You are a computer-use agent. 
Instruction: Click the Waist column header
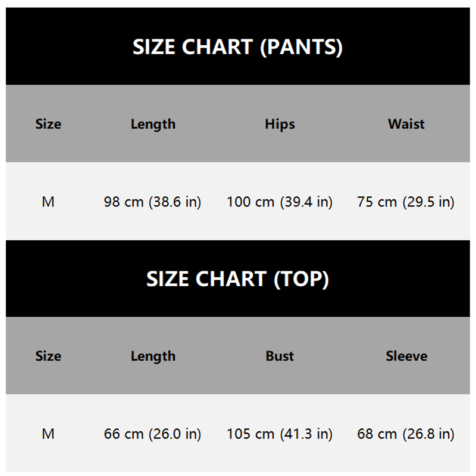click(406, 124)
